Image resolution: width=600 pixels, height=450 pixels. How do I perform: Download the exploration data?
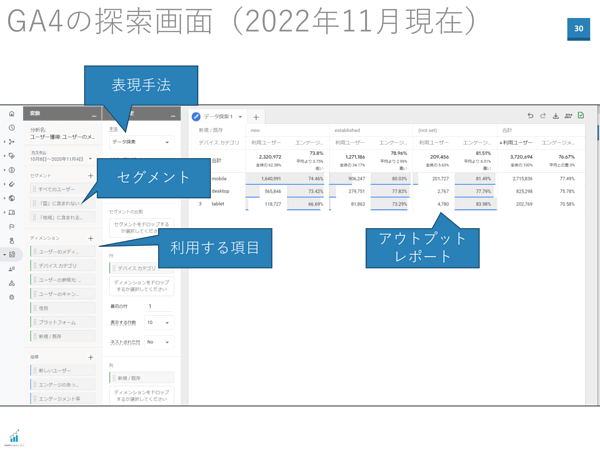coord(556,116)
